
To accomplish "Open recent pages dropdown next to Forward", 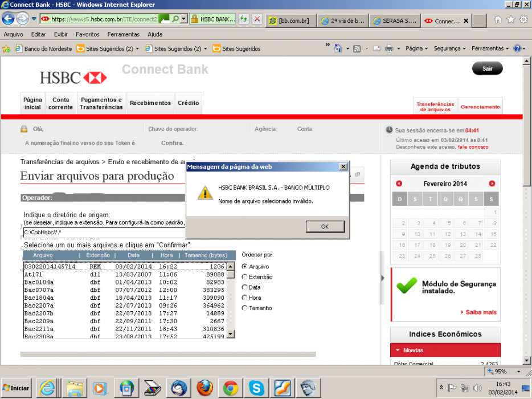I will [x=34, y=19].
